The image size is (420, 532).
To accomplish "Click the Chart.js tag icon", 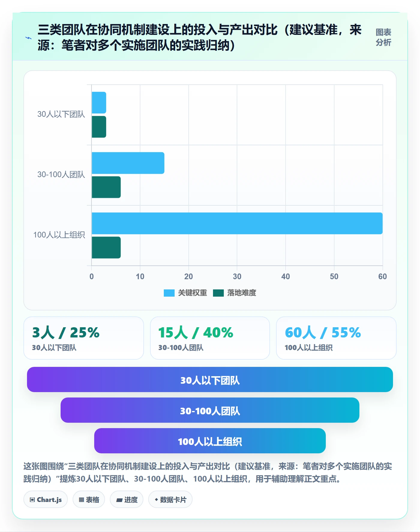I will click(x=32, y=500).
